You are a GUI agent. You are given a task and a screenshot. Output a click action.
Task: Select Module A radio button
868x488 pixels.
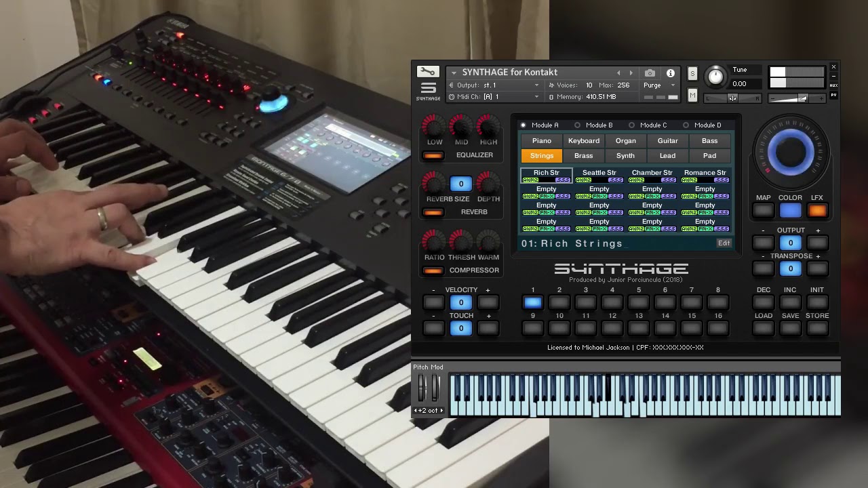point(523,125)
